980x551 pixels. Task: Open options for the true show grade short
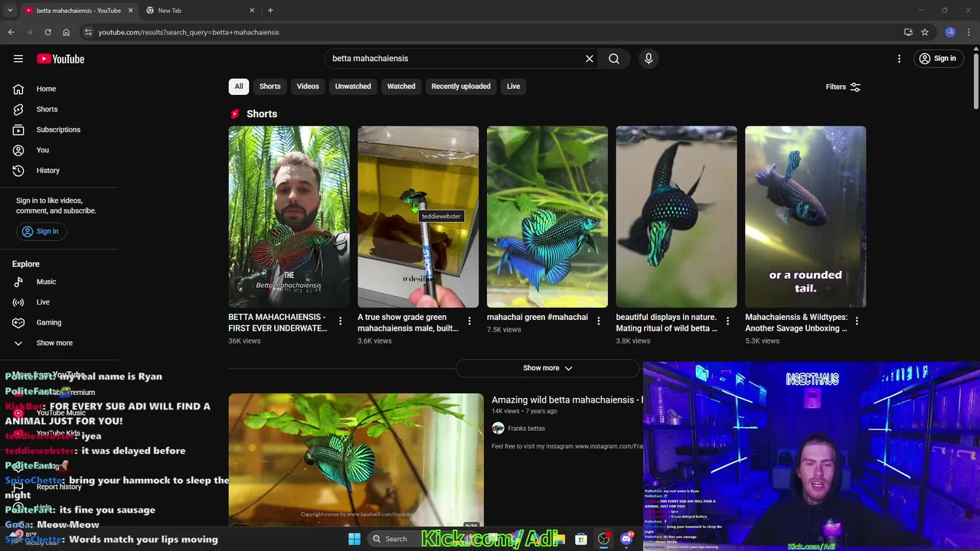pos(469,321)
